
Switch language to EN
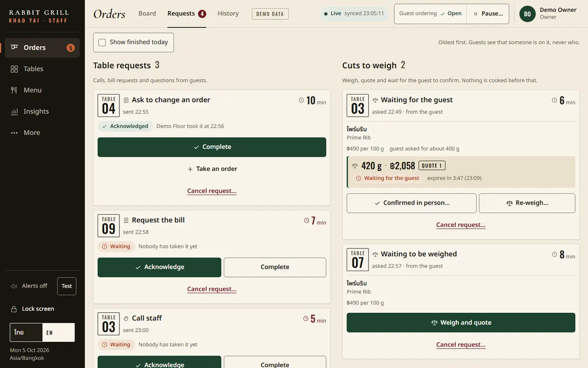coord(58,332)
